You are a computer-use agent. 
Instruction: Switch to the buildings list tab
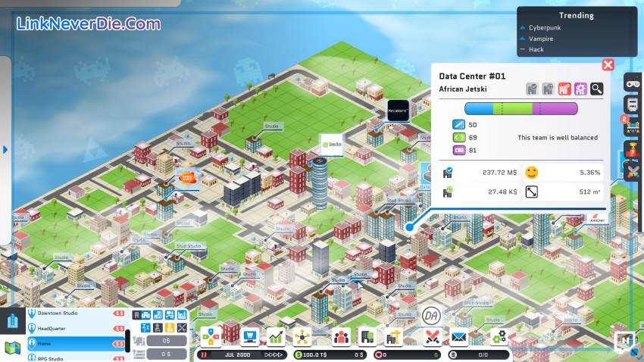(x=12, y=320)
